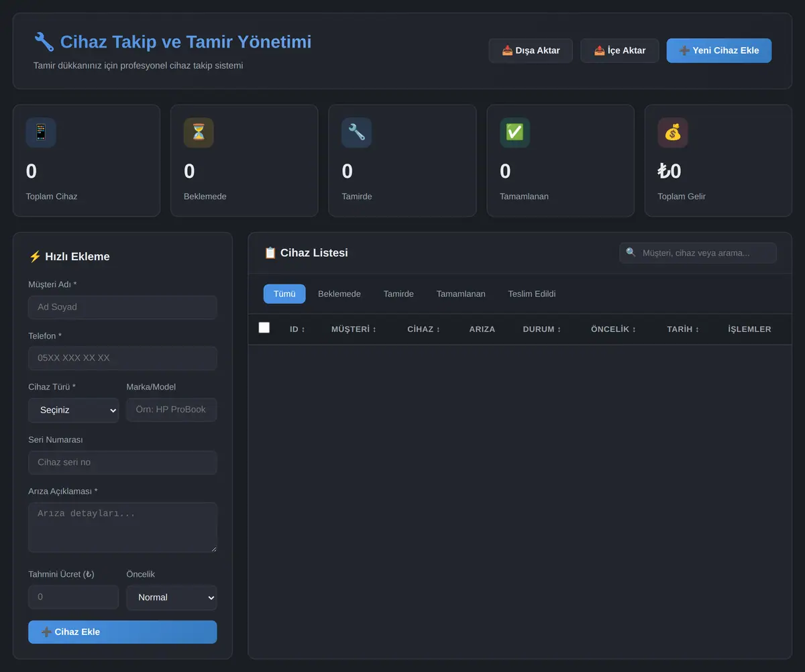Click the ₺0 revenue value

pos(669,172)
